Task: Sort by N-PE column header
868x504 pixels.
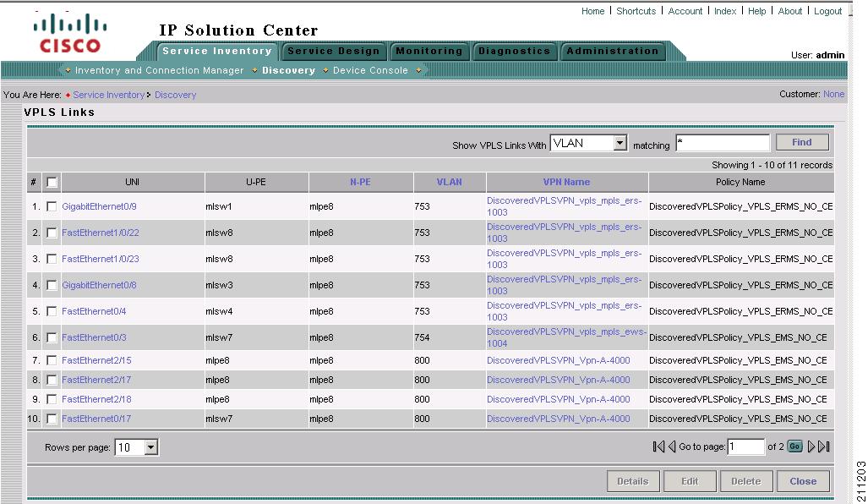Action: (360, 182)
